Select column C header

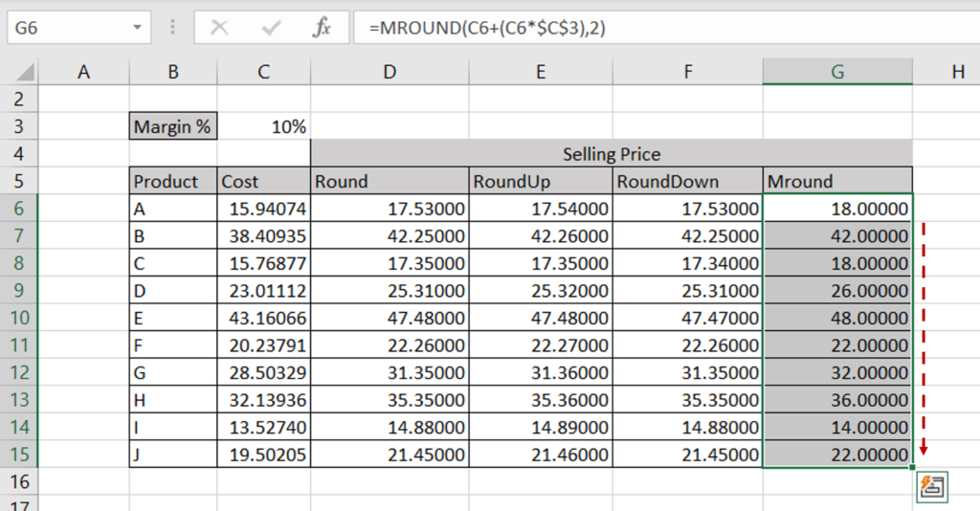coord(264,72)
